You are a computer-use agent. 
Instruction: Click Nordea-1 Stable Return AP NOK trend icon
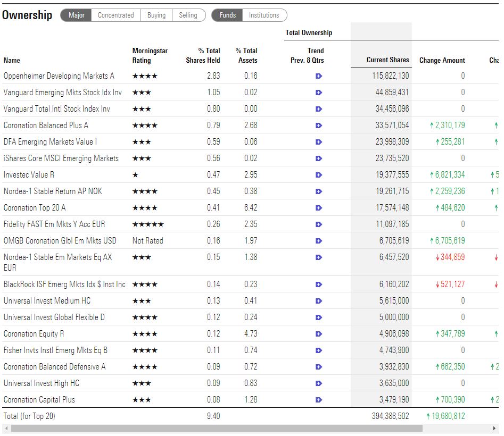318,191
